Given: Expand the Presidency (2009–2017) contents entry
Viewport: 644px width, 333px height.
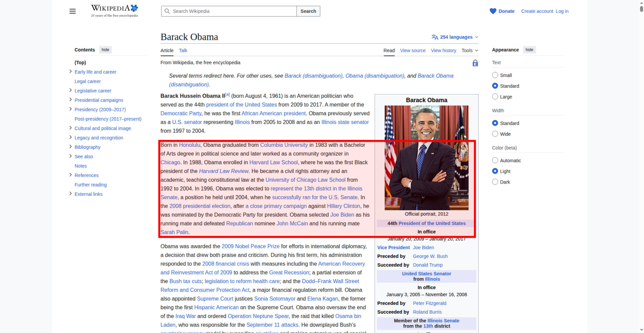Looking at the screenshot, I should (71, 109).
